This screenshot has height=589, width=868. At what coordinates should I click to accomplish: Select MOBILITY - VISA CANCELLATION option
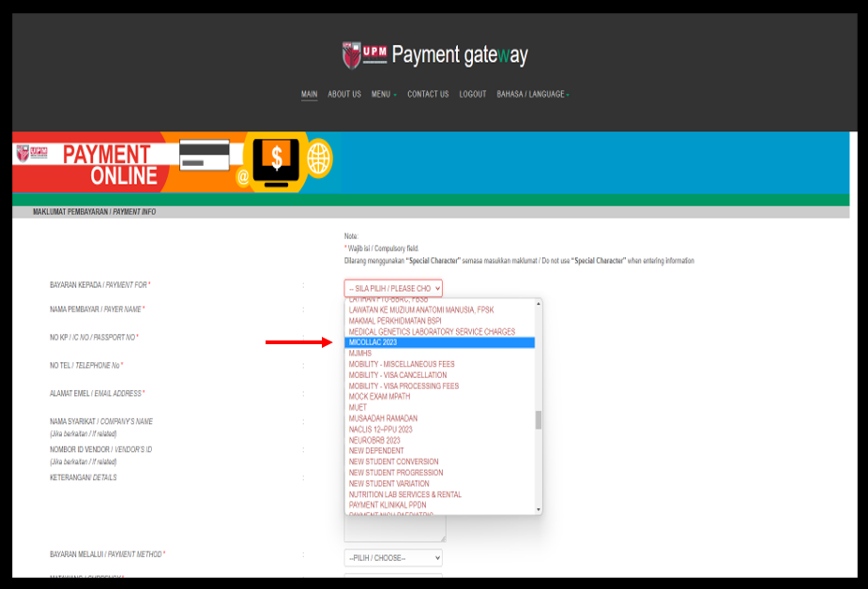439,375
